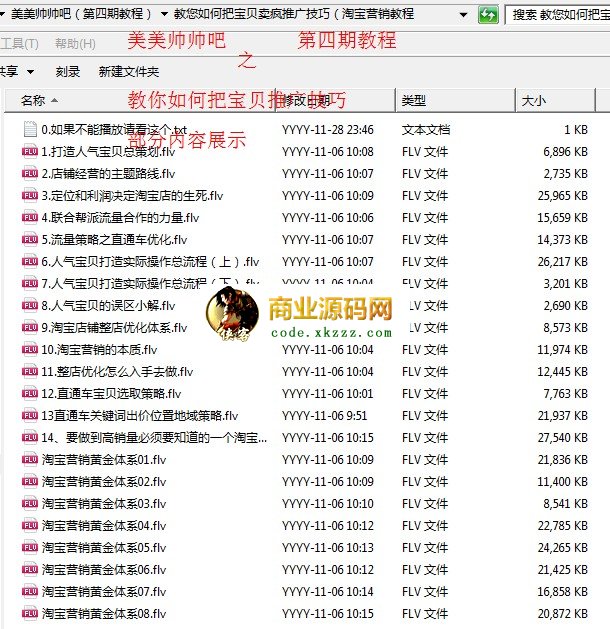
Task: Select FLV icon of 淘宝营销黄金体系07.flv
Action: pyautogui.click(x=30, y=591)
